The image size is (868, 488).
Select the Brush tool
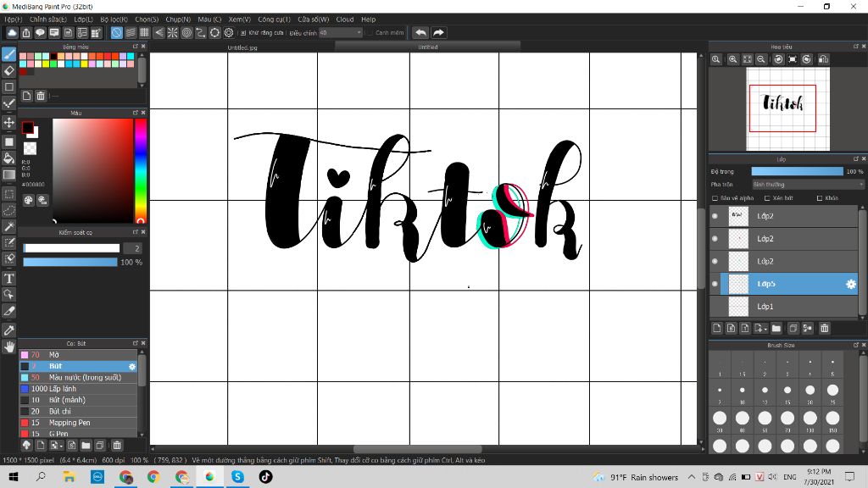coord(8,54)
